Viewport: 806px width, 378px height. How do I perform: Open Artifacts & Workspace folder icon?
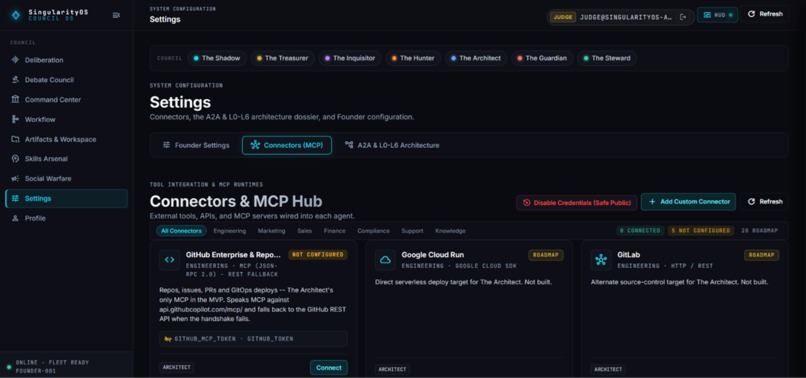tap(15, 139)
